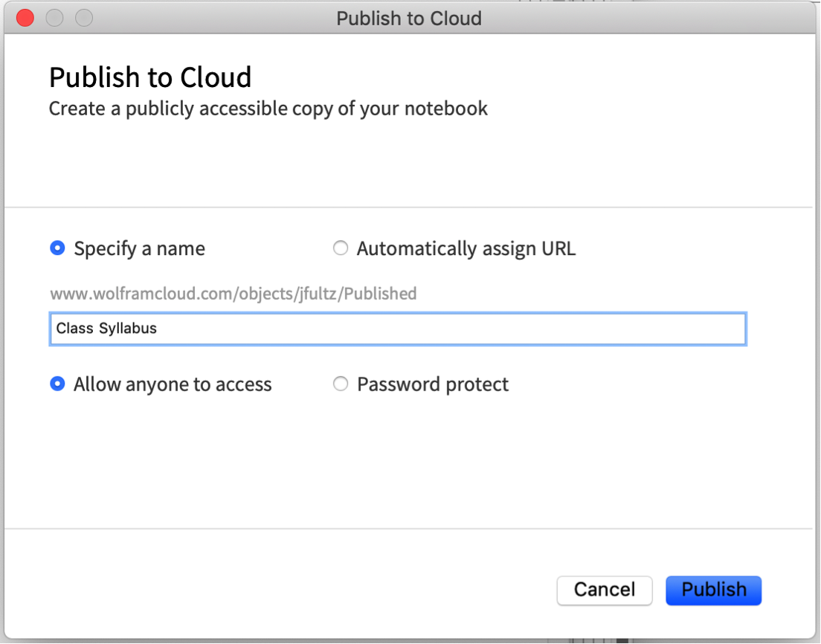Click the "Automatically assign URL" label text

(466, 248)
